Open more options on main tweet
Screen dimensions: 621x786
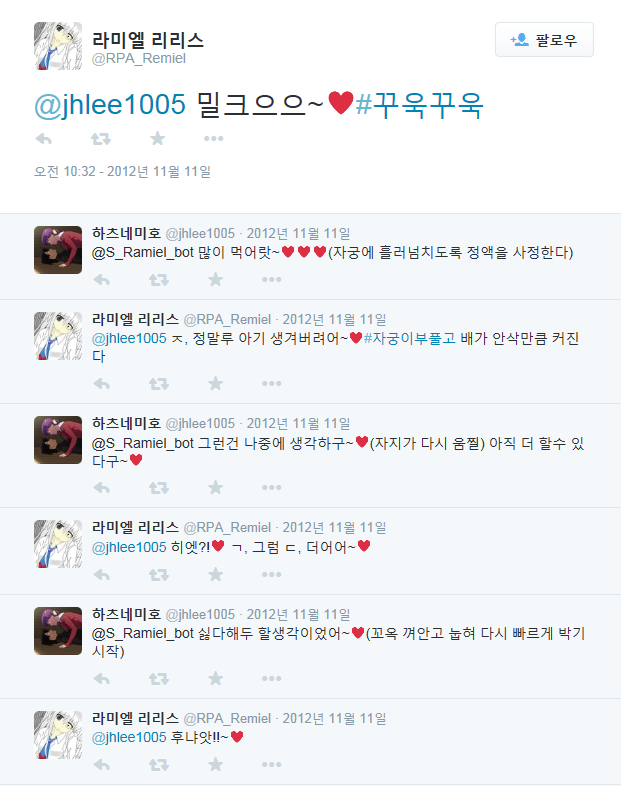click(214, 139)
